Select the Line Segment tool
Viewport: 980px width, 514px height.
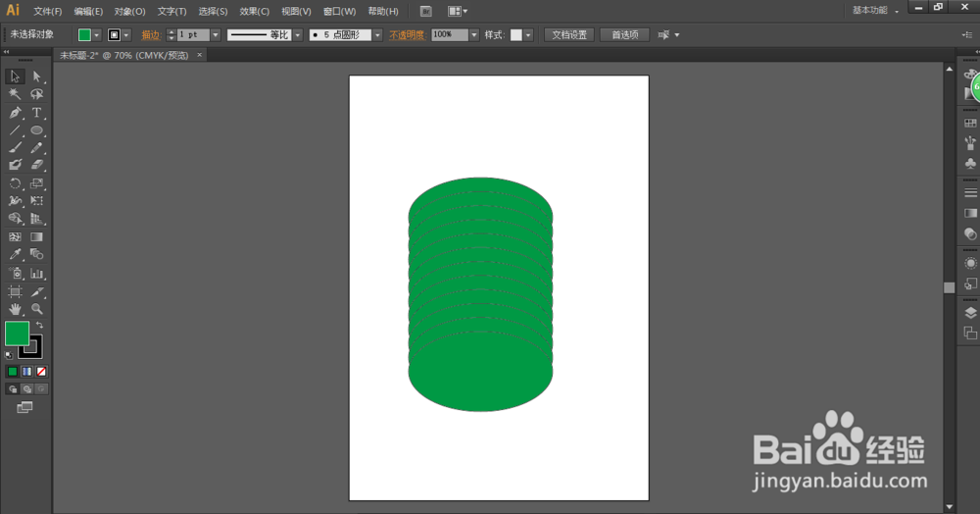point(15,130)
